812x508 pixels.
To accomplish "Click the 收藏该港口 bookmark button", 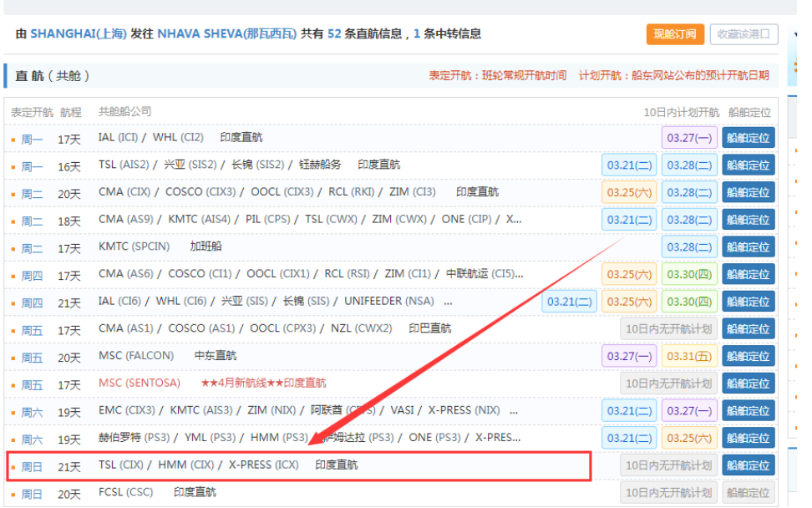I will click(x=743, y=34).
